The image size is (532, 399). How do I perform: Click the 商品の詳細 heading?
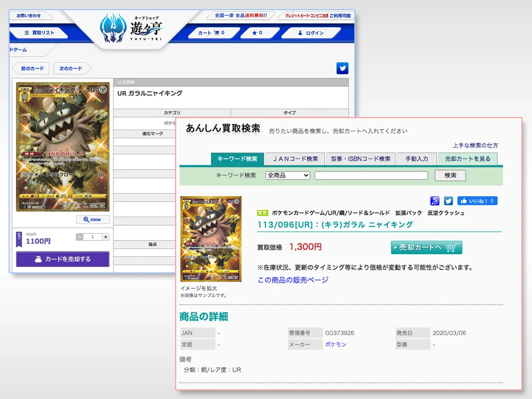point(204,317)
